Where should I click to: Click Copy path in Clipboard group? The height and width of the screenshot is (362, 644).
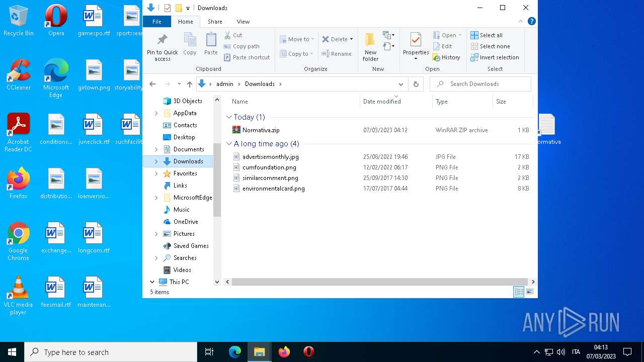point(242,46)
